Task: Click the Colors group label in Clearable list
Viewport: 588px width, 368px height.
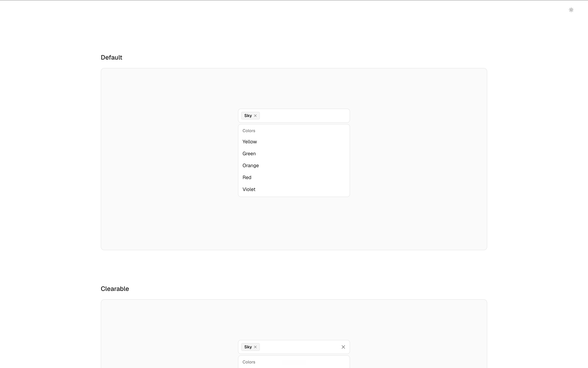Action: click(249, 362)
